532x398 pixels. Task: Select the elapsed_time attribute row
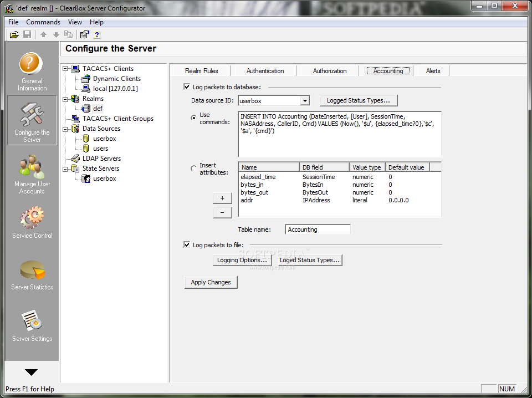tap(340, 177)
